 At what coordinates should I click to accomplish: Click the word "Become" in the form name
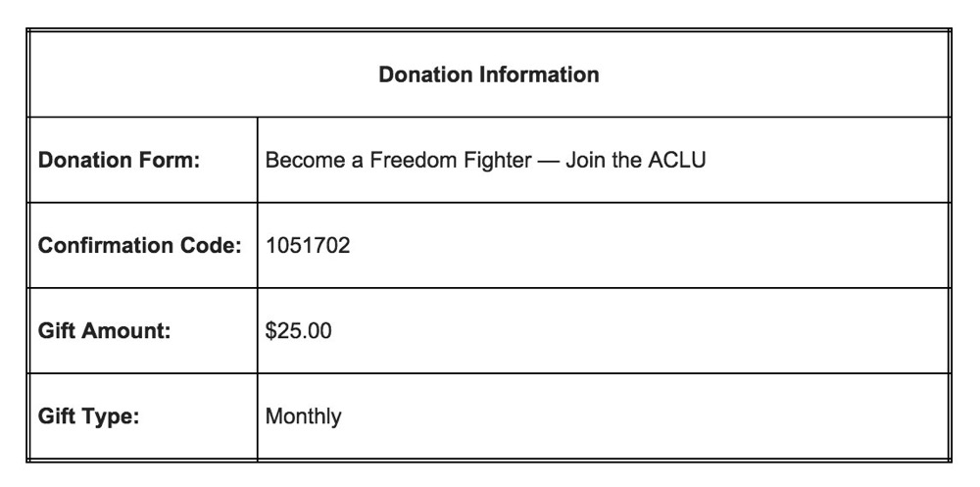click(x=303, y=160)
